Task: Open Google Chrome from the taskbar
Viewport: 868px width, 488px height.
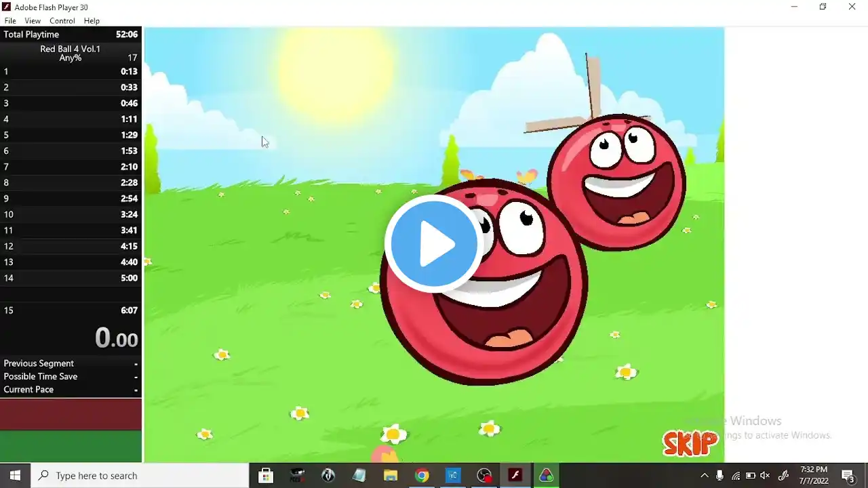Action: [x=422, y=475]
